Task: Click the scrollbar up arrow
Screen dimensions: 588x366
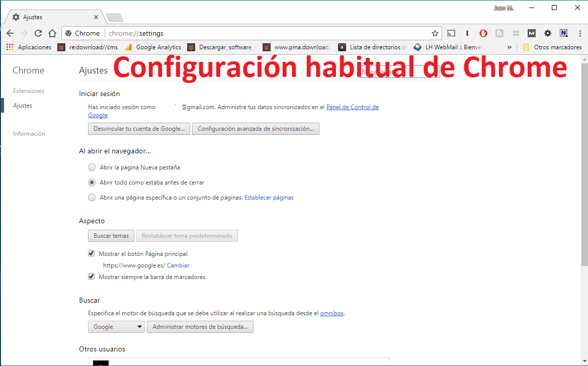Action: (x=584, y=59)
